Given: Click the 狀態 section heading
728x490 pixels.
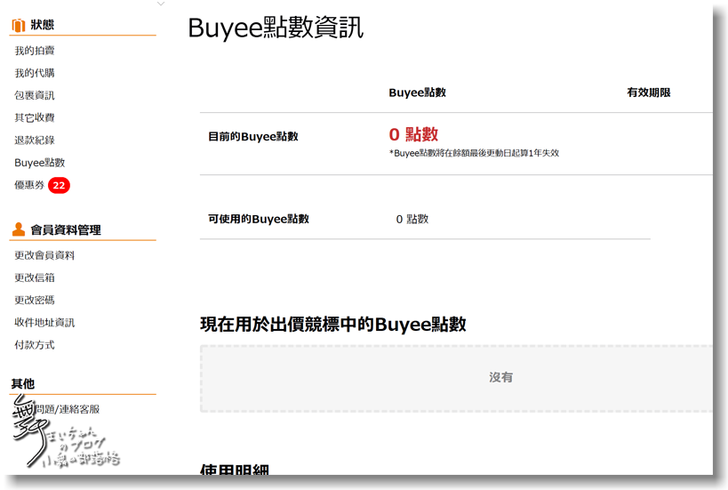Looking at the screenshot, I should 42,25.
